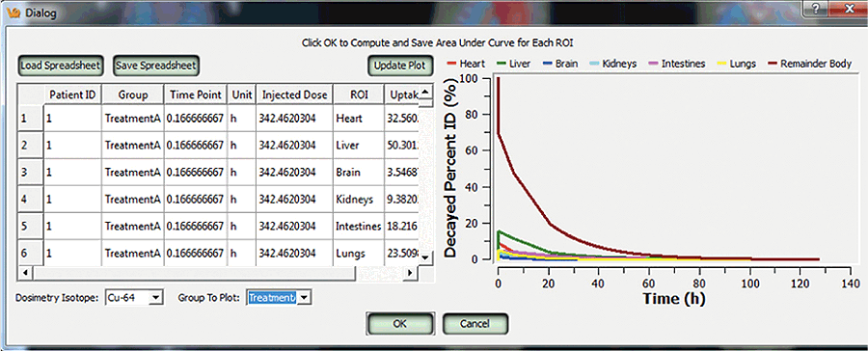Select the partially visible Uptake column header
This screenshot has height=351, width=868.
click(x=401, y=94)
